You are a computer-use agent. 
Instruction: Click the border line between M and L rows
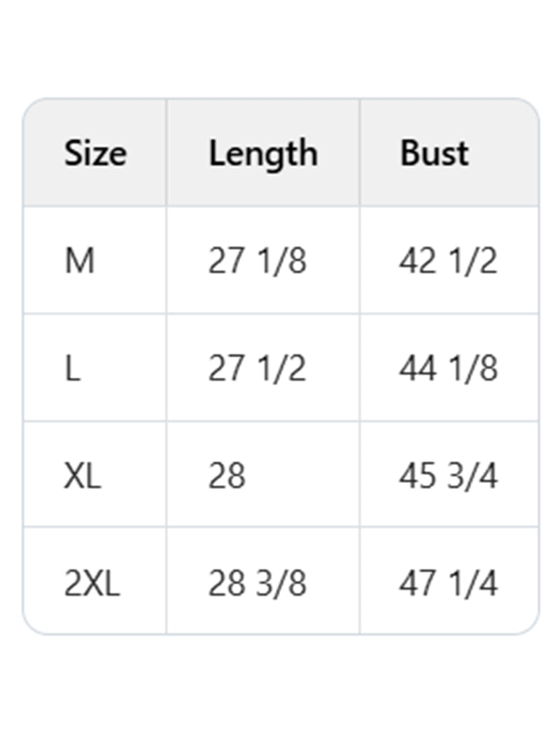(x=280, y=314)
